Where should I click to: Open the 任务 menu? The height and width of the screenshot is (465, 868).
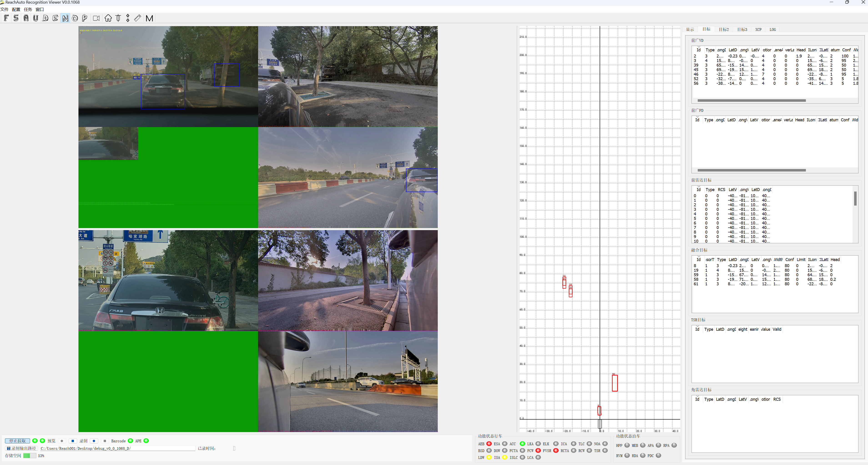[28, 10]
